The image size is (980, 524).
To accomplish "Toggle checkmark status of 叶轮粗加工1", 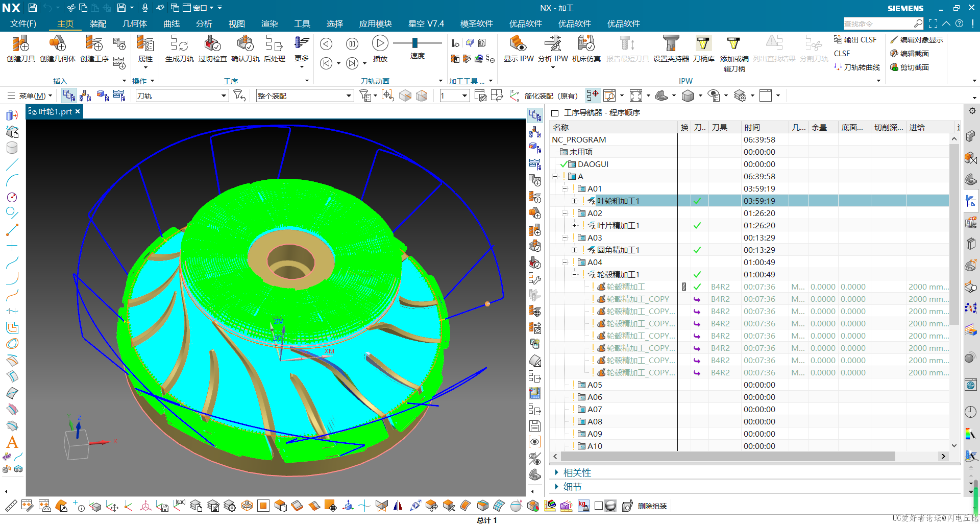I will pos(697,201).
